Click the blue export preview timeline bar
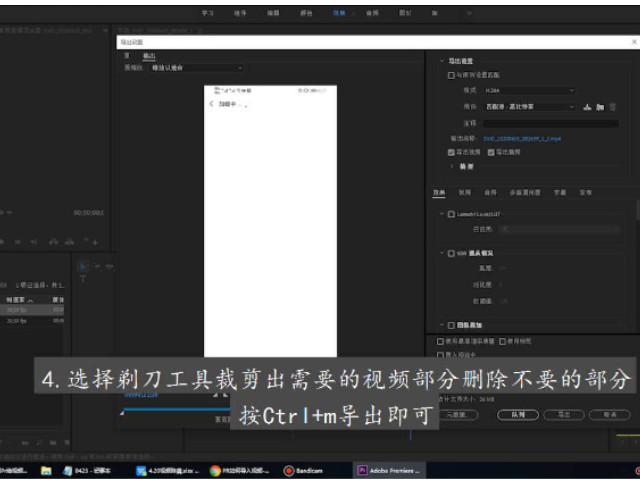Image resolution: width=640 pixels, height=480 pixels. [177, 409]
